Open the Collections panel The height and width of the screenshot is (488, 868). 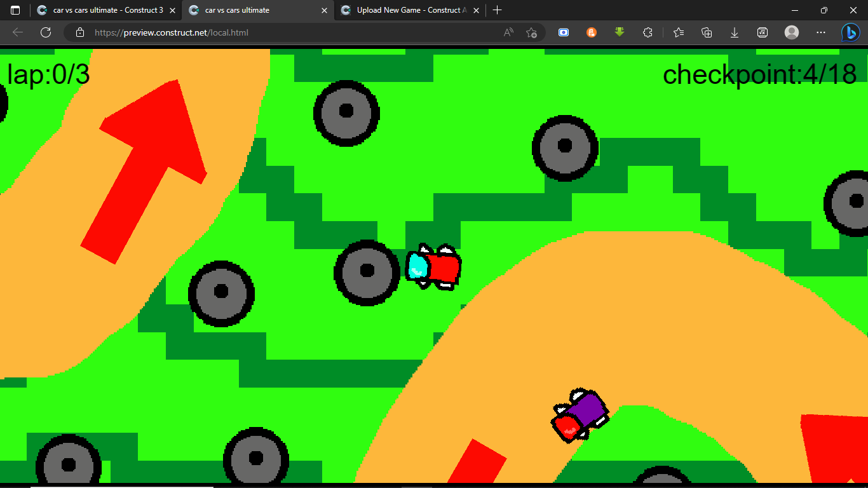[x=706, y=32]
